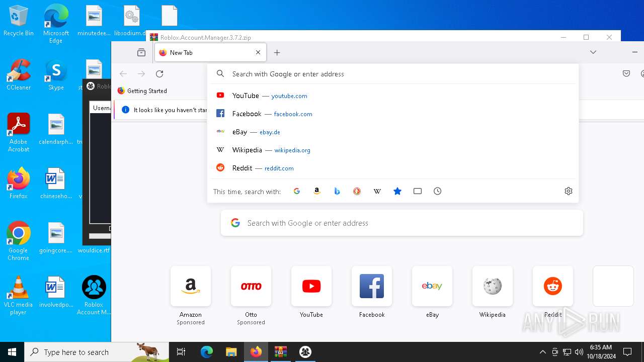
Task: Search in Bookmarks star icon
Action: (x=397, y=191)
